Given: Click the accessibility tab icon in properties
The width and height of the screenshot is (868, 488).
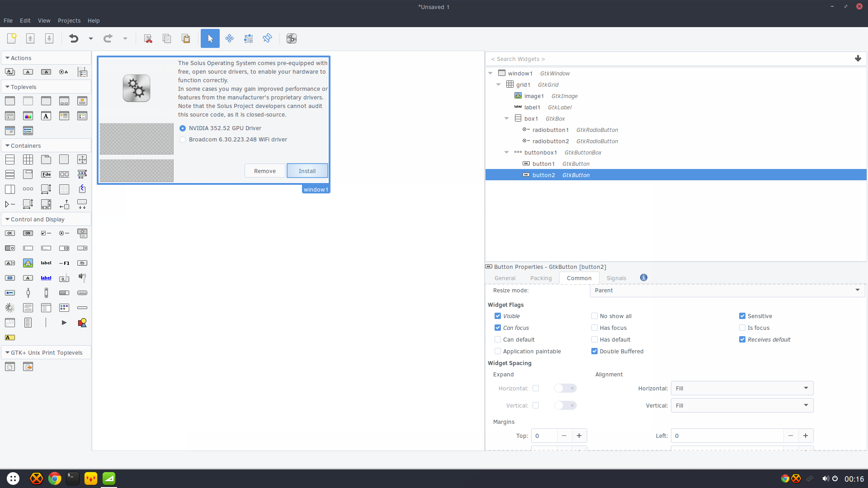Looking at the screenshot, I should 644,277.
